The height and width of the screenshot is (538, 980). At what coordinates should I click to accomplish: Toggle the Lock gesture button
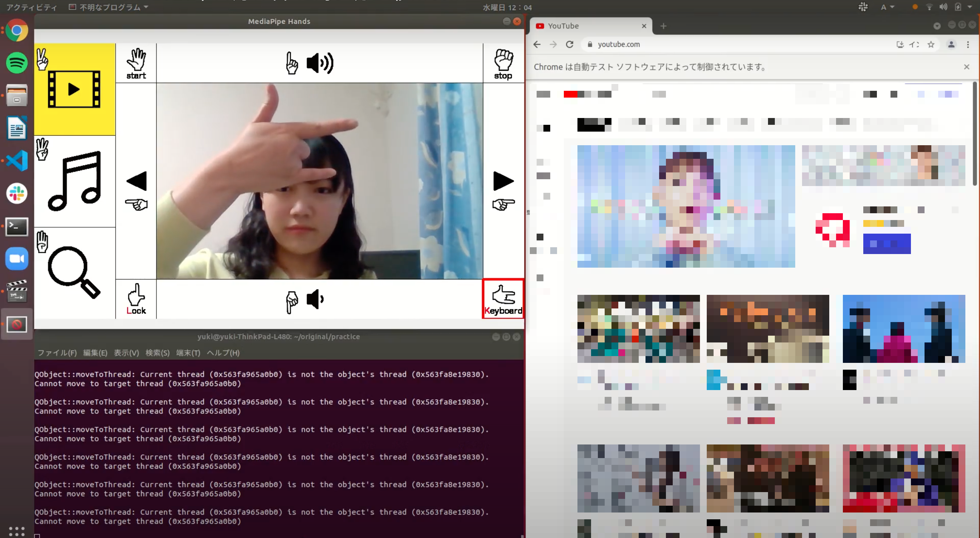(x=136, y=299)
